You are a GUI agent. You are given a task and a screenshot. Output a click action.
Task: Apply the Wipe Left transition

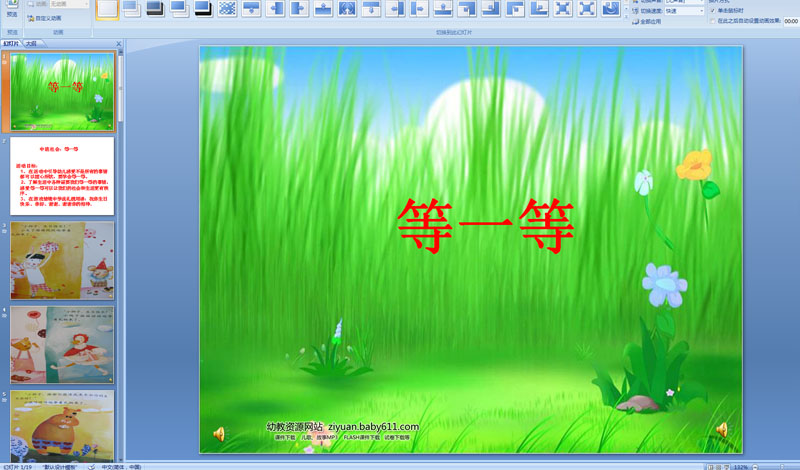coord(276,9)
